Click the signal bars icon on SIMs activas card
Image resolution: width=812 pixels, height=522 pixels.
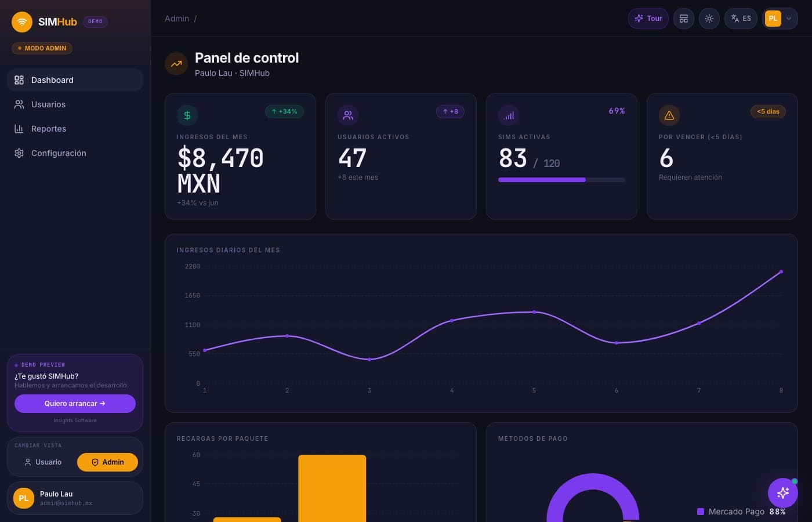tap(509, 115)
